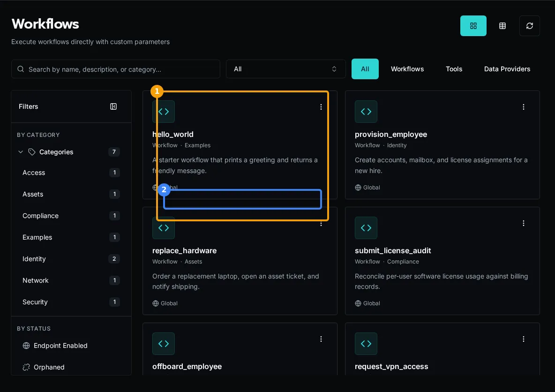Click the Global badge on provision_employee

(x=367, y=188)
